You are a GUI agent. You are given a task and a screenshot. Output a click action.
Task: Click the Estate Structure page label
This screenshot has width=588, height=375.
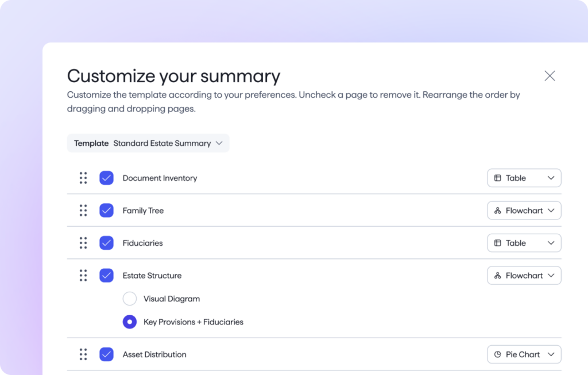point(152,276)
